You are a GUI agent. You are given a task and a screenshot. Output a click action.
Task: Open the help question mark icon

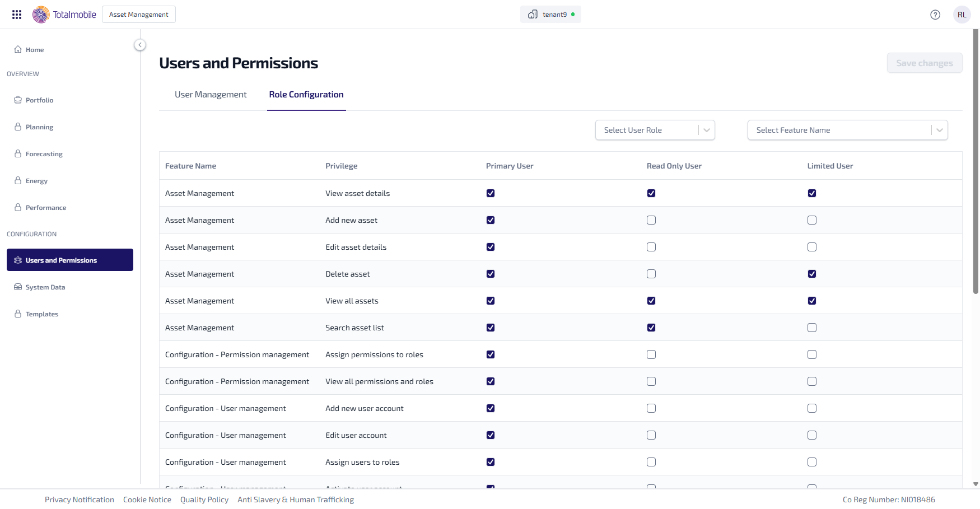coord(935,15)
